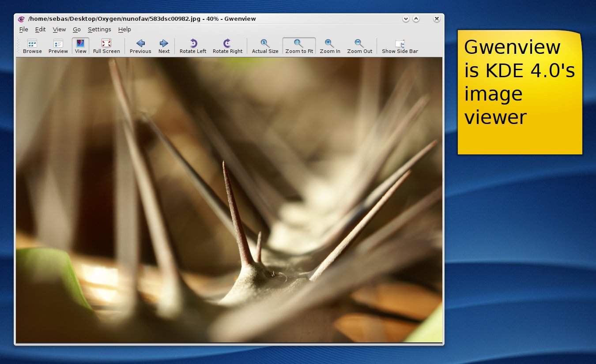The width and height of the screenshot is (596, 364).
Task: Click the toolbar drag handle left of Browse
Action: click(x=18, y=46)
